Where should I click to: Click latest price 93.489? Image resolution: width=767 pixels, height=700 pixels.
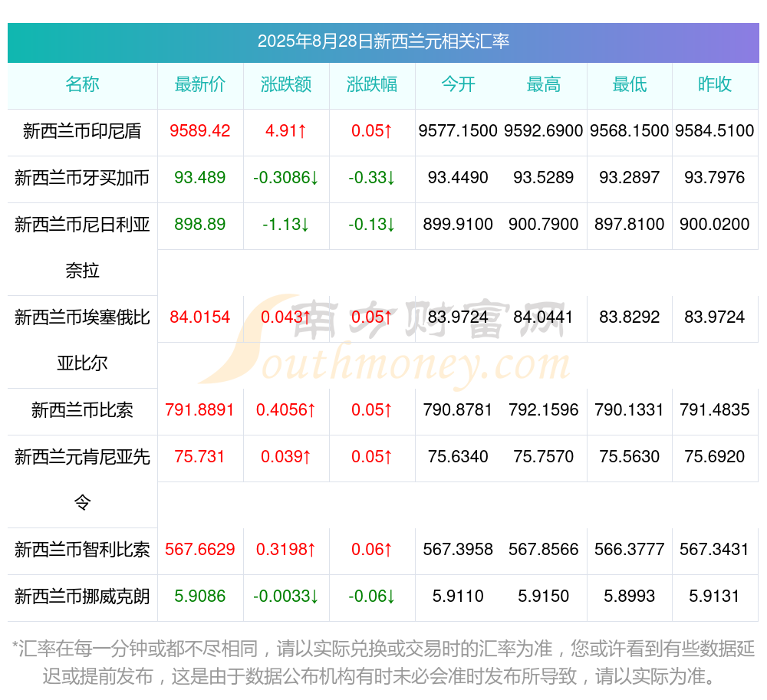(x=200, y=177)
